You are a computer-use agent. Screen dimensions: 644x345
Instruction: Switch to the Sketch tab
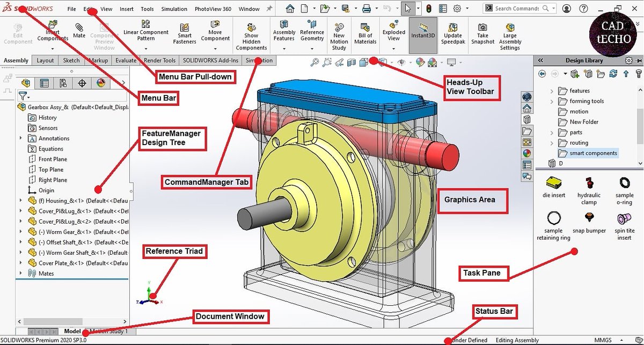pos(71,61)
